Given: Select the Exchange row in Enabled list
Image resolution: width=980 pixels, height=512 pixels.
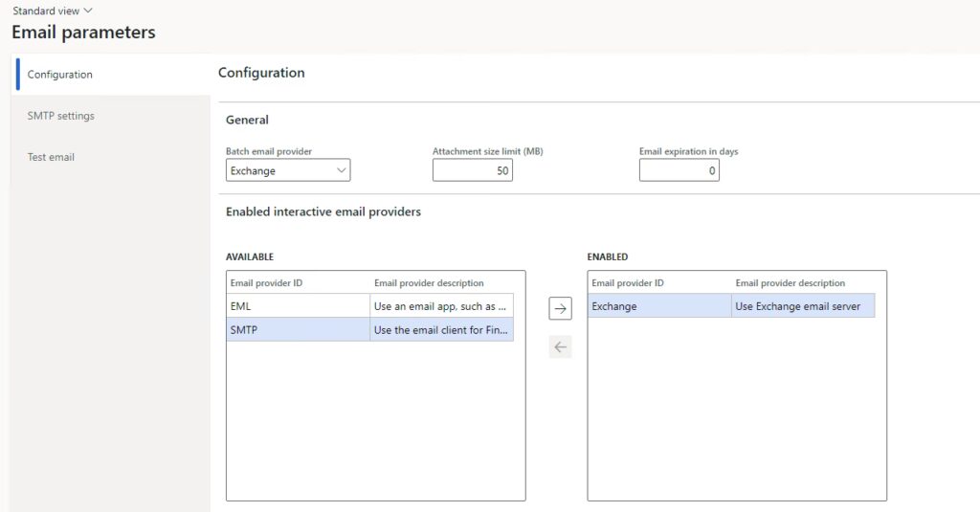Looking at the screenshot, I should click(x=658, y=306).
